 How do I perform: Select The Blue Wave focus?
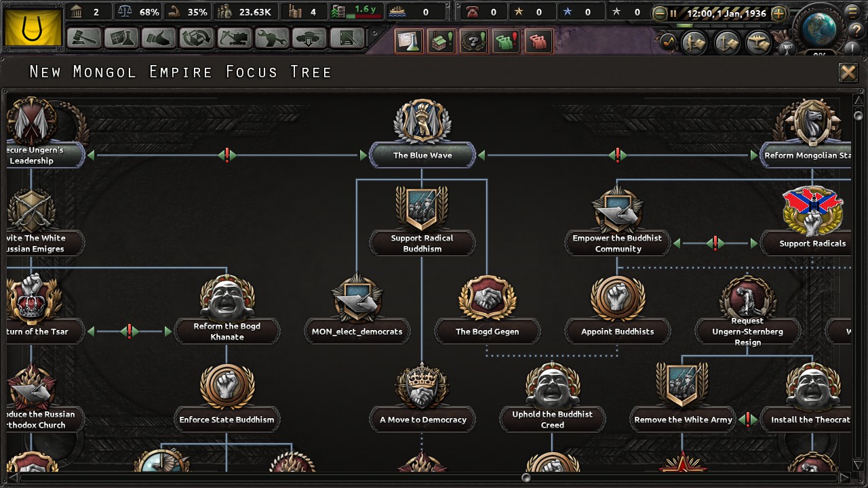point(422,155)
